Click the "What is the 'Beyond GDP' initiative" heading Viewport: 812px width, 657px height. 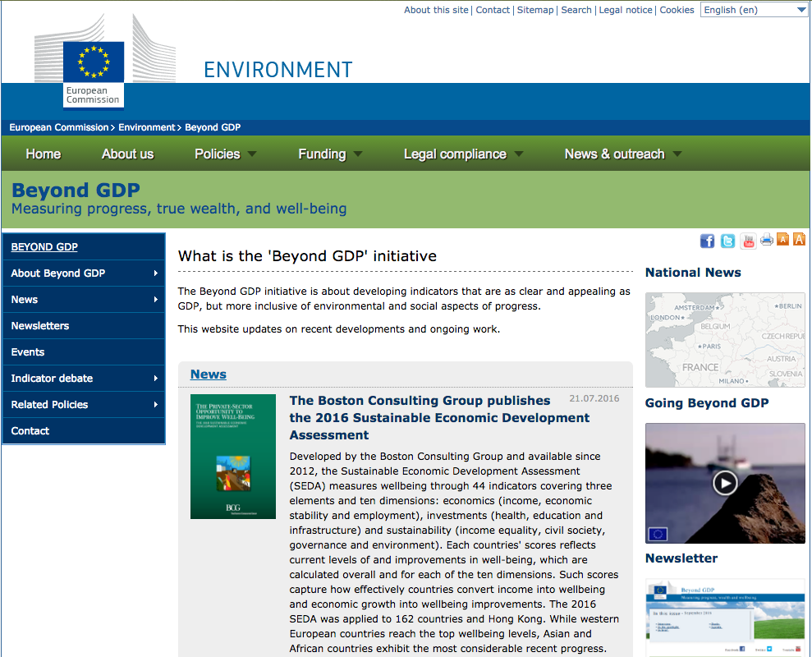pos(307,256)
